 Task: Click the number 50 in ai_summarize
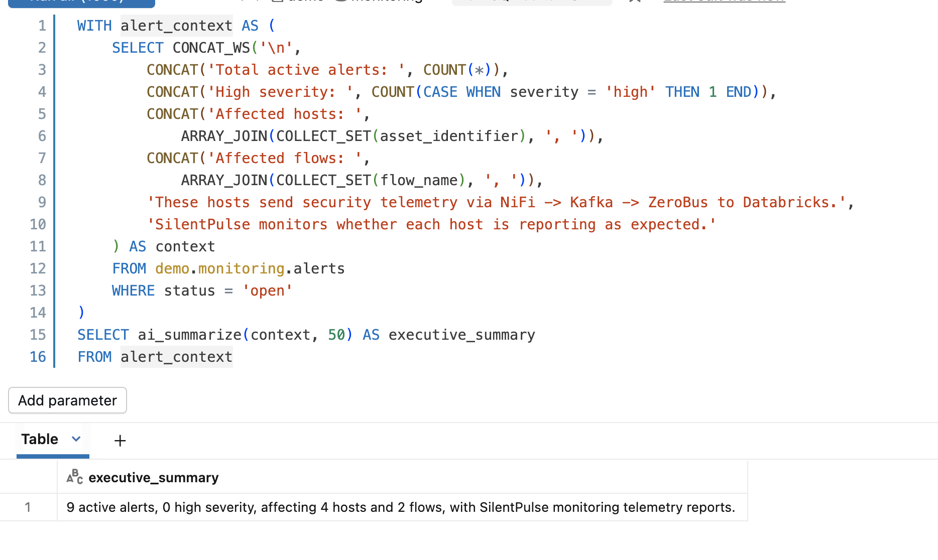click(336, 335)
